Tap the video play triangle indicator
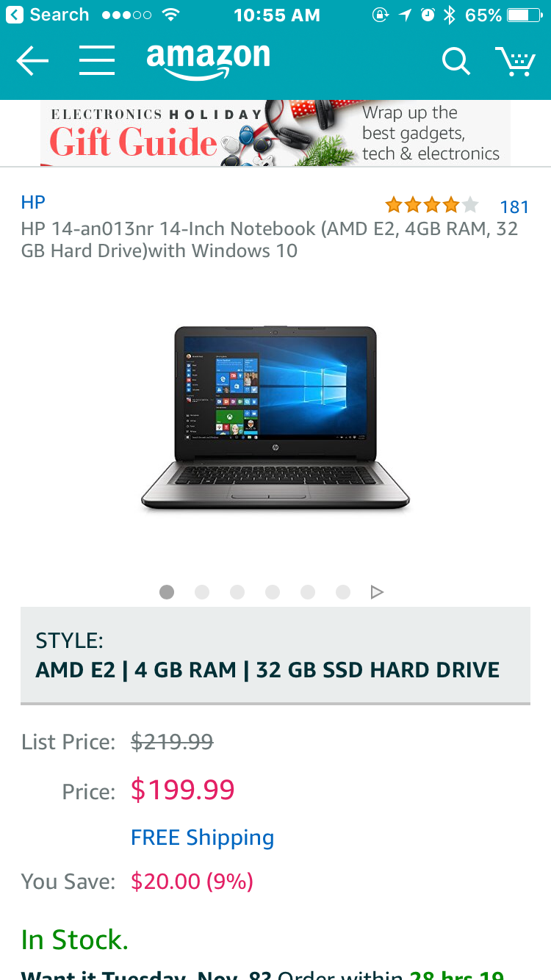This screenshot has width=551, height=980. (x=377, y=592)
